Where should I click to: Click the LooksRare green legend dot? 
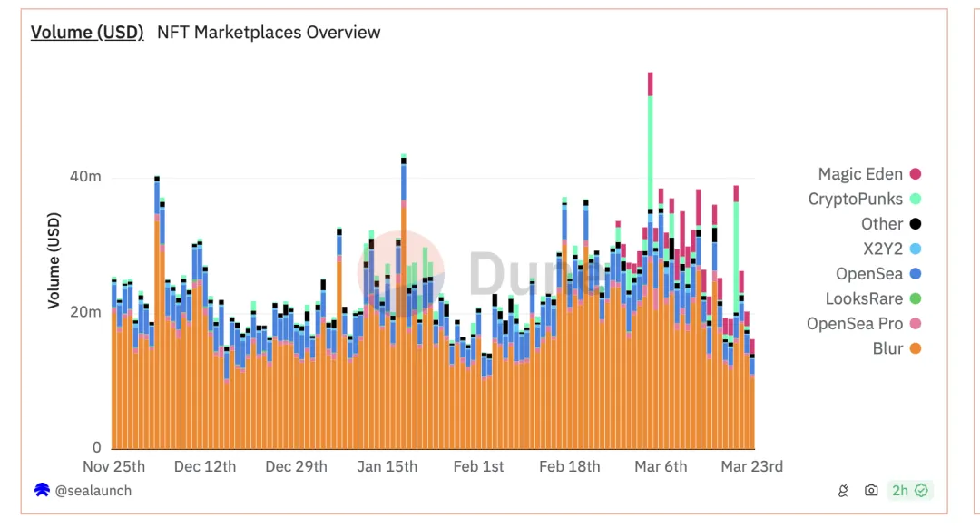(916, 298)
